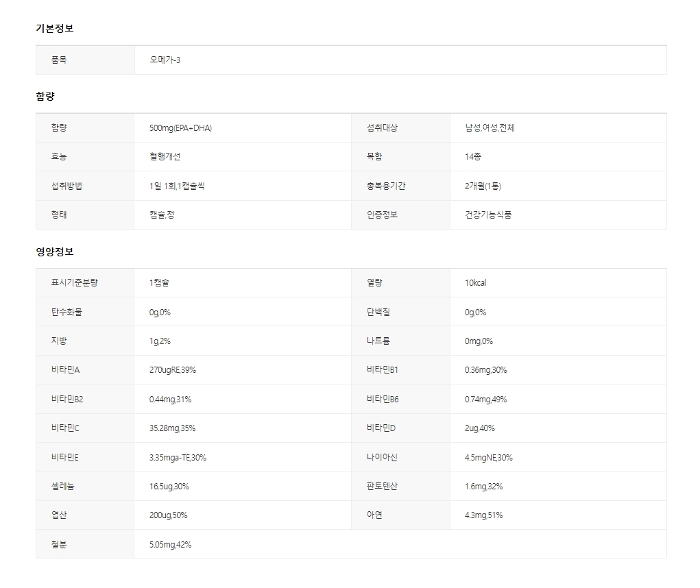Screen dimensions: 700x588
Task: Click the 혈행개선 efficacy value
Action: [x=165, y=156]
